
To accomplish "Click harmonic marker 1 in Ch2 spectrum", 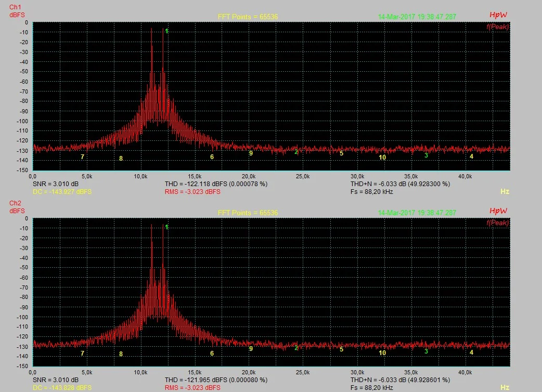I will click(166, 227).
